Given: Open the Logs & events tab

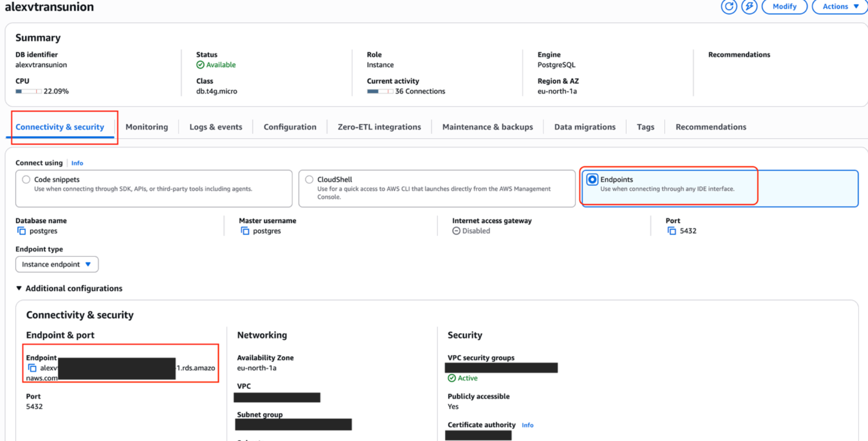Looking at the screenshot, I should coord(215,127).
